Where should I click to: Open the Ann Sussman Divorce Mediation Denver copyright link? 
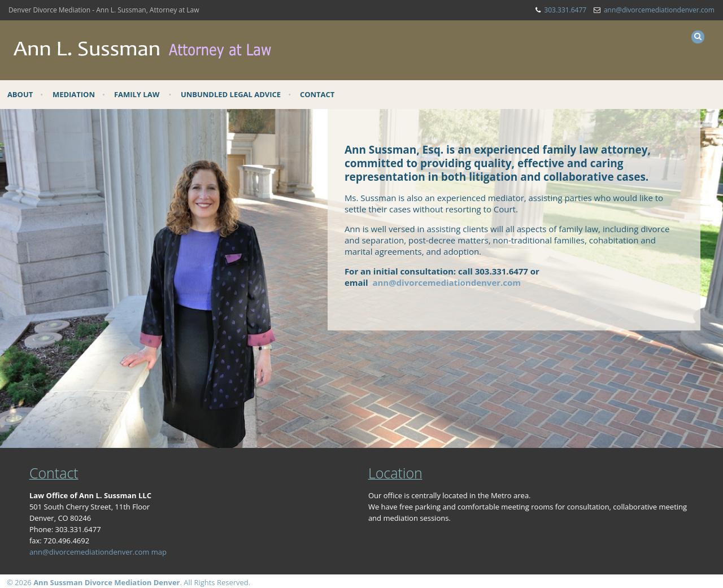[107, 582]
